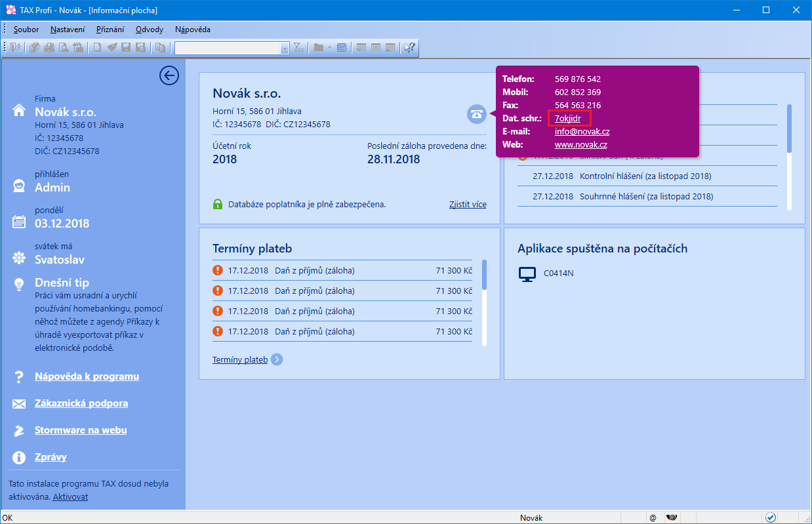Open the www.novak.cz web link
The height and width of the screenshot is (524, 812).
coord(580,144)
